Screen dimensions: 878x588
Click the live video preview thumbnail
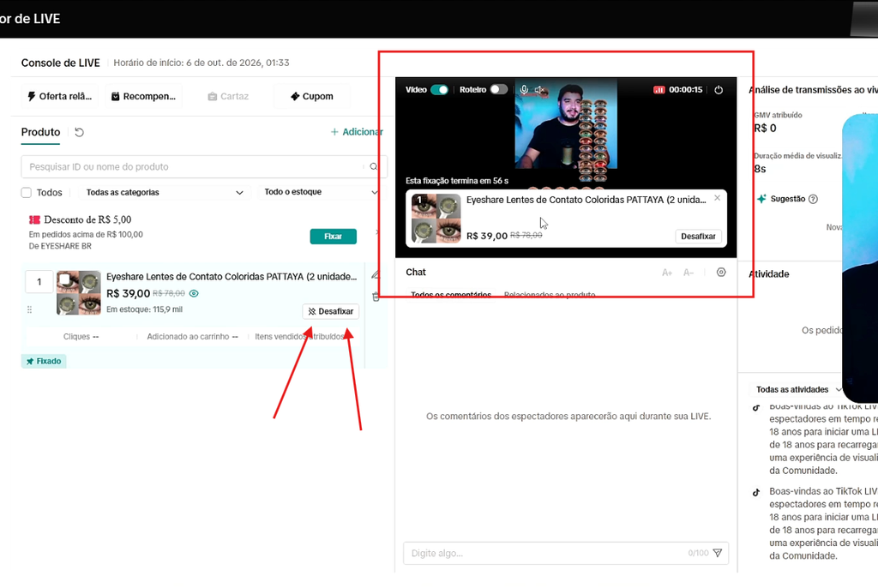coord(566,125)
